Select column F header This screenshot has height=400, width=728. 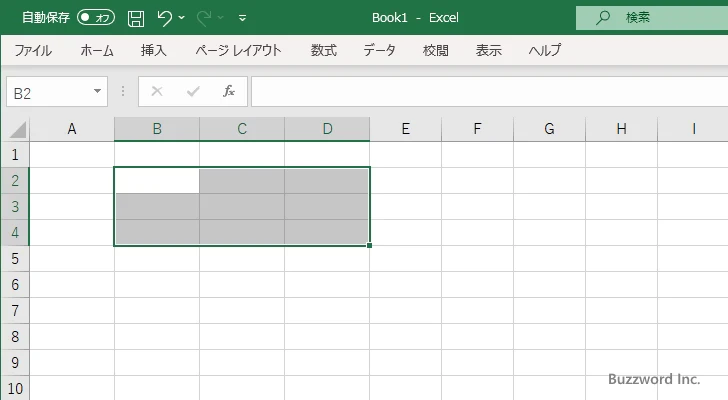point(477,129)
